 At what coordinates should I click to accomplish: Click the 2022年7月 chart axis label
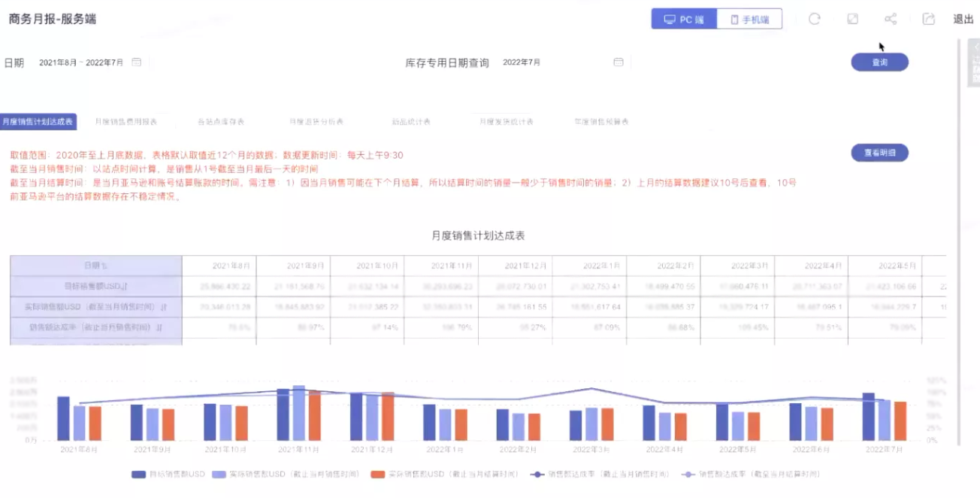point(883,449)
